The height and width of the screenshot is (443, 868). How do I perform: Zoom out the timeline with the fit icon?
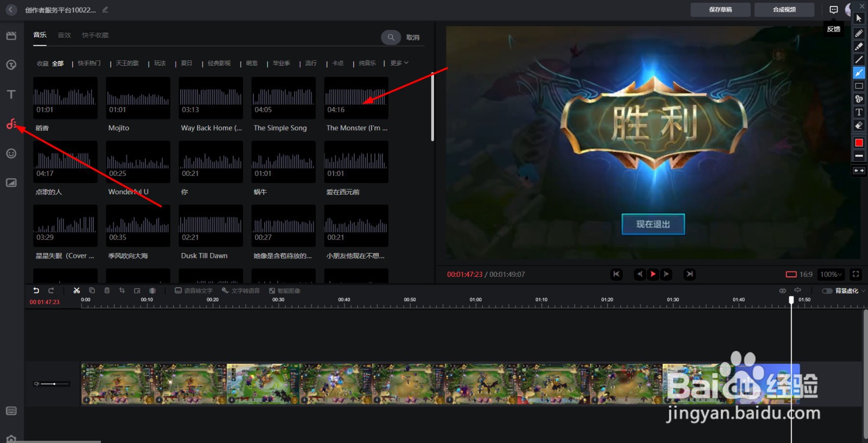[x=782, y=290]
